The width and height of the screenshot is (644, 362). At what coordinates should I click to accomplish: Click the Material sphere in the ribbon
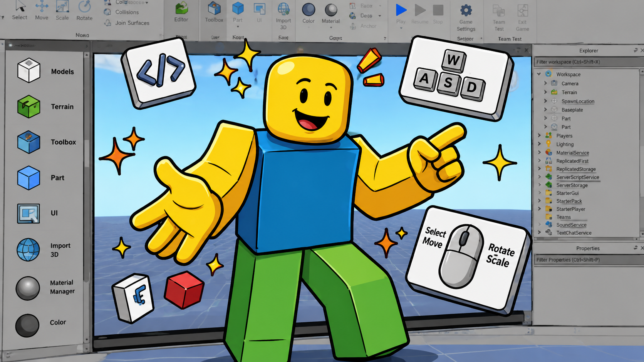click(x=331, y=10)
